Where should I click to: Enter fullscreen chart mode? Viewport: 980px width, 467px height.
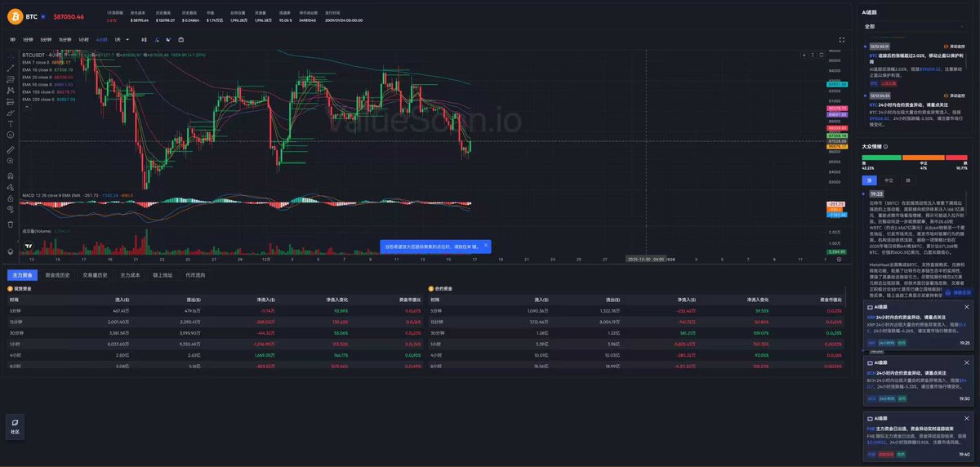click(x=842, y=39)
